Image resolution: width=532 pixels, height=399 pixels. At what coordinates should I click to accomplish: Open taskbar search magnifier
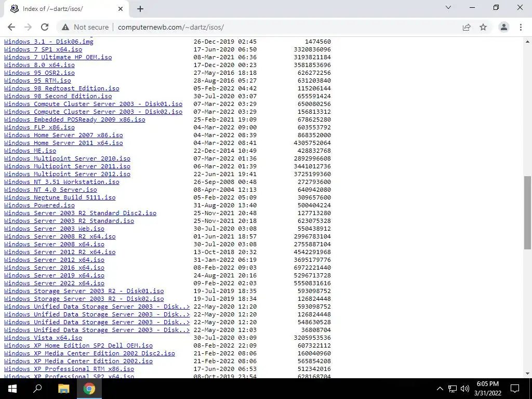pyautogui.click(x=37, y=389)
